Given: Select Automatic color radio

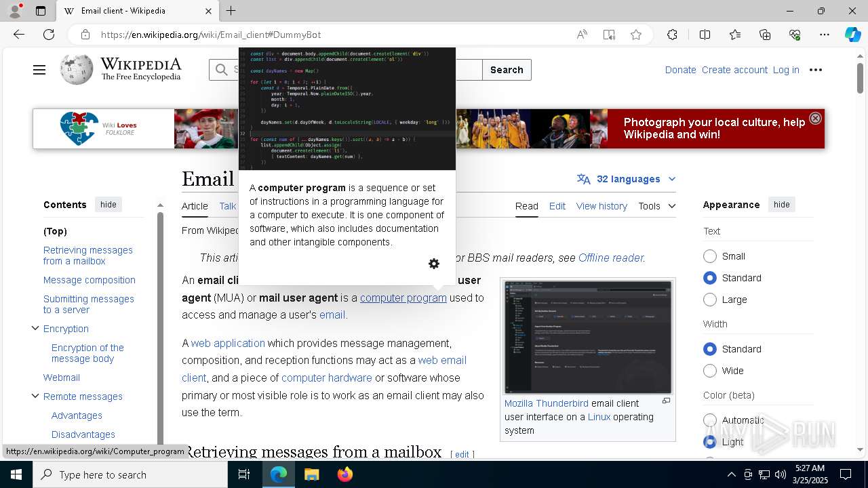Looking at the screenshot, I should 710,420.
